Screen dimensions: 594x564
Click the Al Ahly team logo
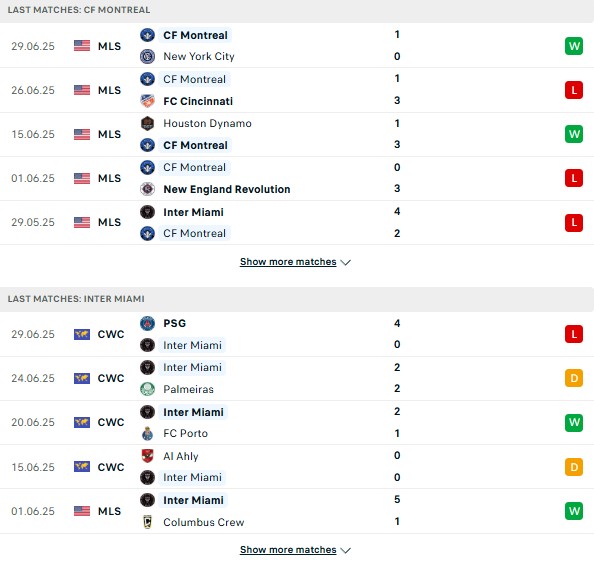click(147, 456)
